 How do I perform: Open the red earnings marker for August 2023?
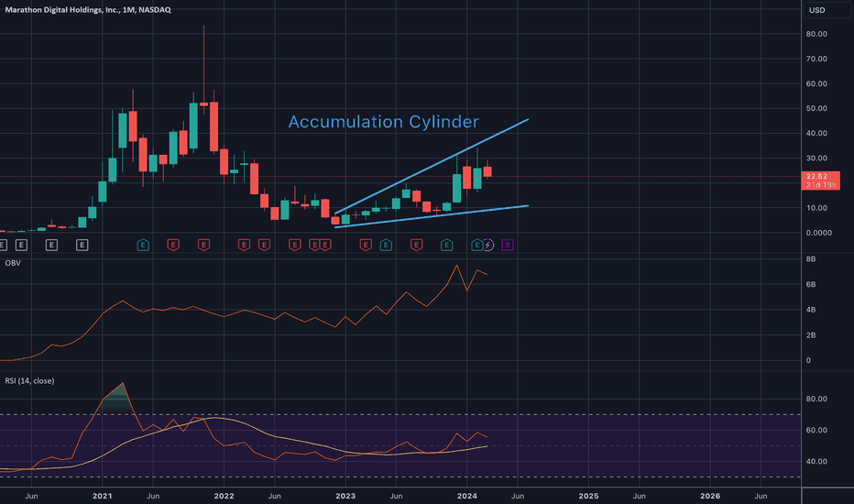[416, 246]
